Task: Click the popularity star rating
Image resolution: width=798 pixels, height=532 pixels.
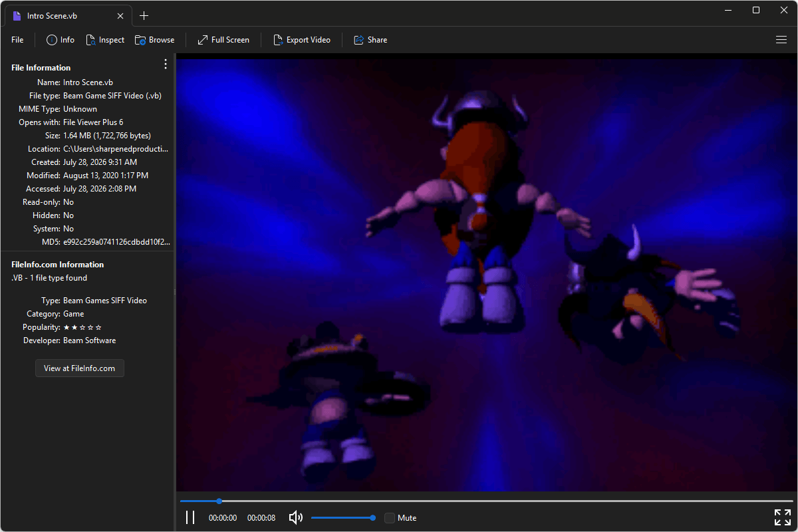Action: [x=82, y=327]
